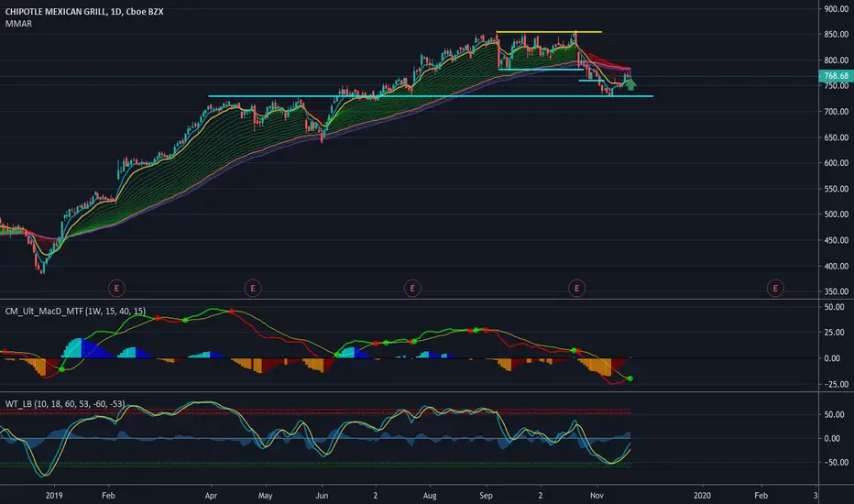Select the green up-arrow drawing near latest candle
Screen dimensions: 854x504
coord(630,84)
